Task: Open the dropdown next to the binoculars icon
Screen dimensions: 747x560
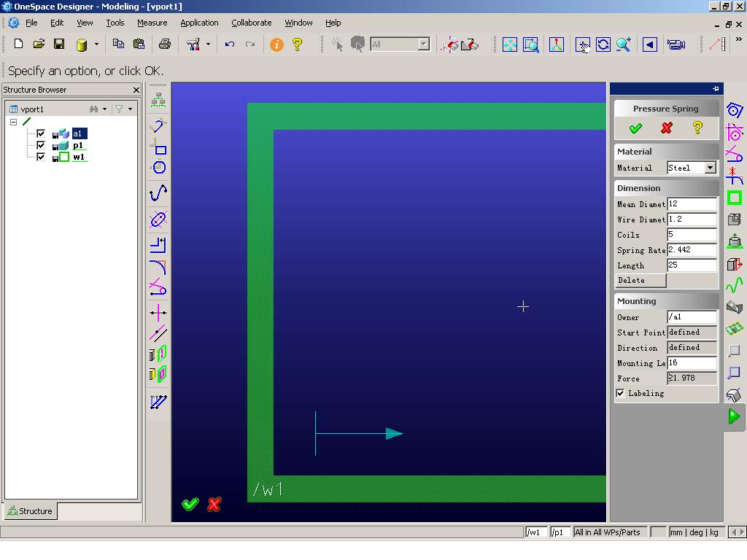Action: [105, 109]
